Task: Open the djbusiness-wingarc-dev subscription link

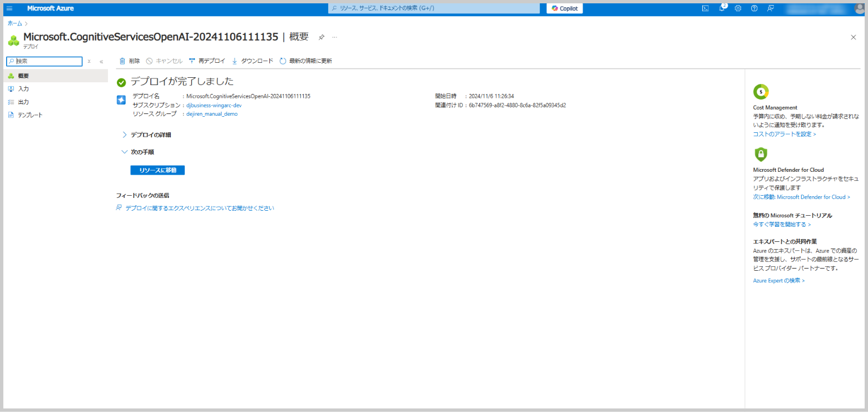Action: tap(214, 105)
